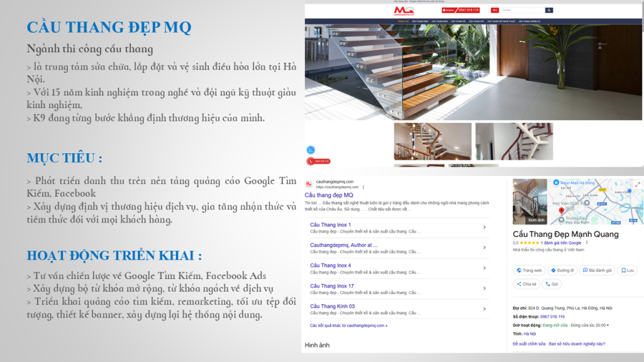Open the Cầu thang đẹp MQ search result title

point(328,195)
